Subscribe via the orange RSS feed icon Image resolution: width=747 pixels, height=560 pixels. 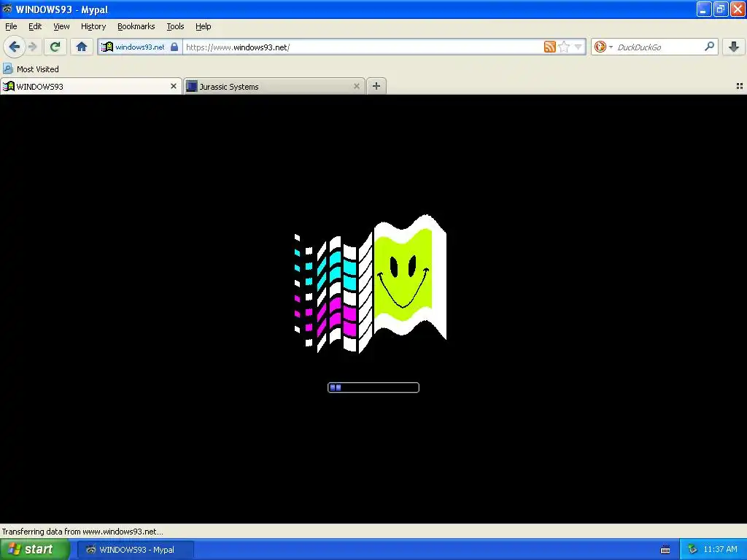click(550, 47)
